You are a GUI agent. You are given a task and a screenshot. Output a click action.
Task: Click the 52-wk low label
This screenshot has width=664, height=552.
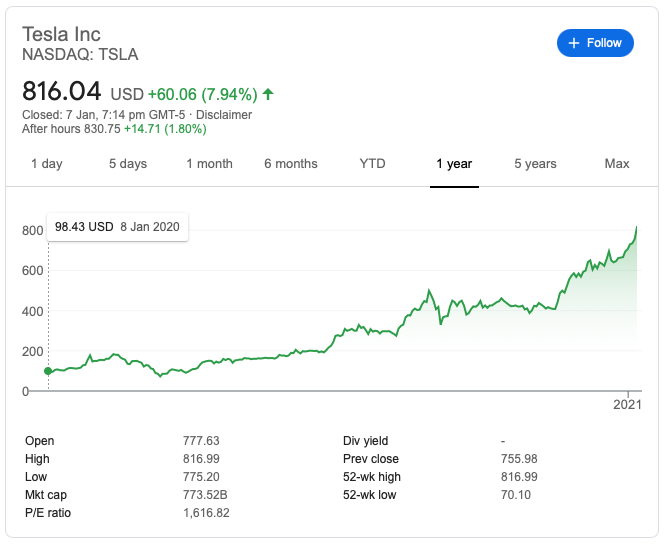tap(369, 495)
